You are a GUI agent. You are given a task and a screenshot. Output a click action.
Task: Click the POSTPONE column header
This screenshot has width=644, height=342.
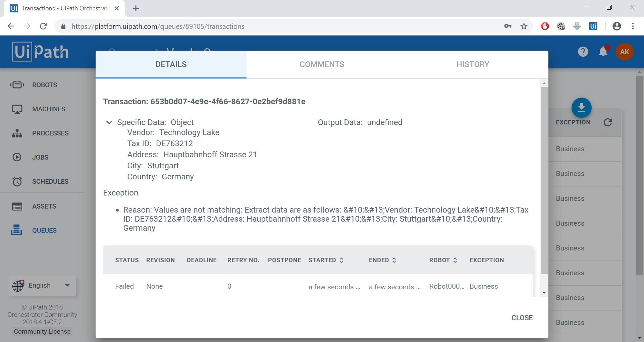tap(284, 260)
